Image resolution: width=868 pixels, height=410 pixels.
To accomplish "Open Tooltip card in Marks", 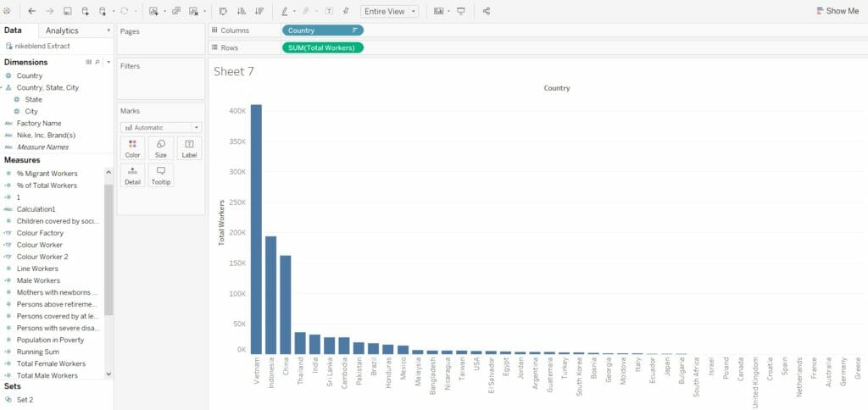I will point(160,175).
